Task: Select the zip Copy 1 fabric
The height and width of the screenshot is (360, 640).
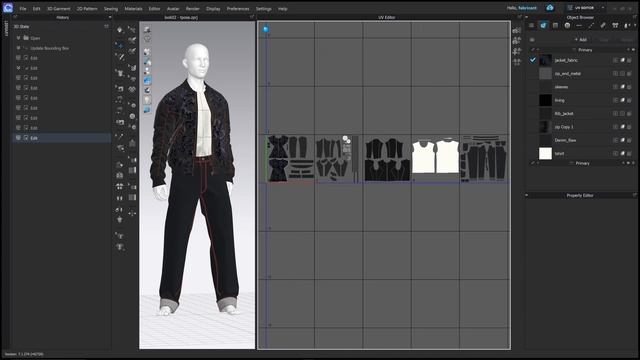Action: [564, 127]
